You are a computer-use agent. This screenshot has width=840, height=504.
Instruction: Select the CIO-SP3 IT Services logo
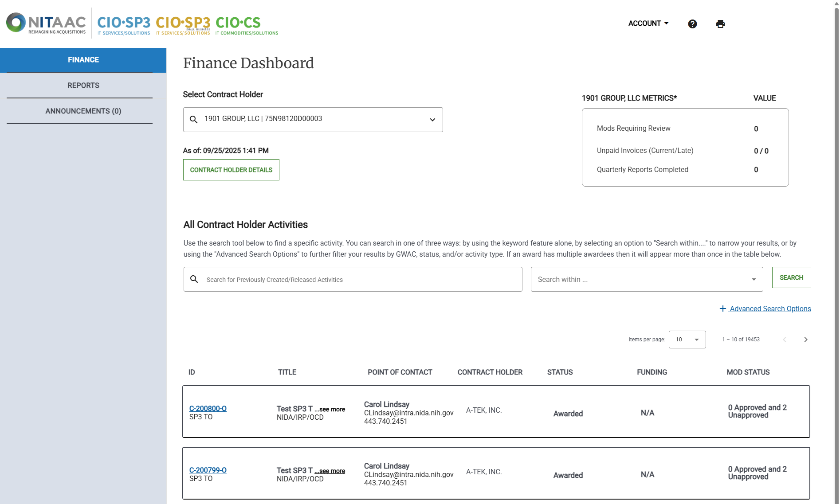123,24
